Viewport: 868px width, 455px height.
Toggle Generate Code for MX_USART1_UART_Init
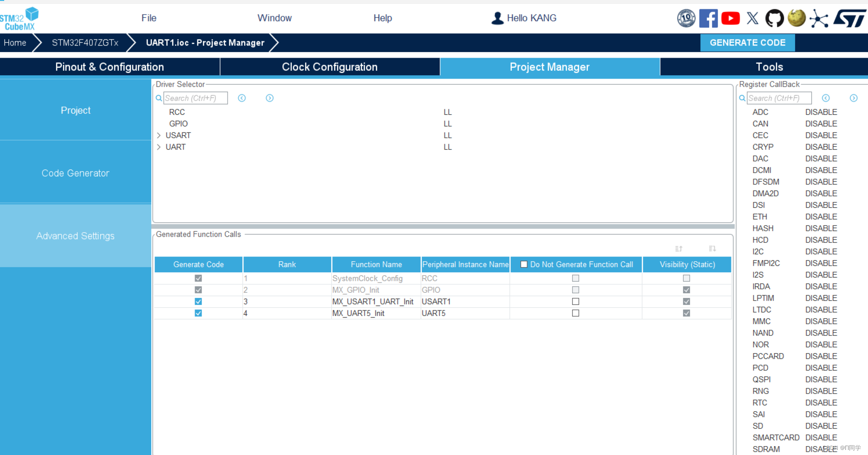coord(198,302)
